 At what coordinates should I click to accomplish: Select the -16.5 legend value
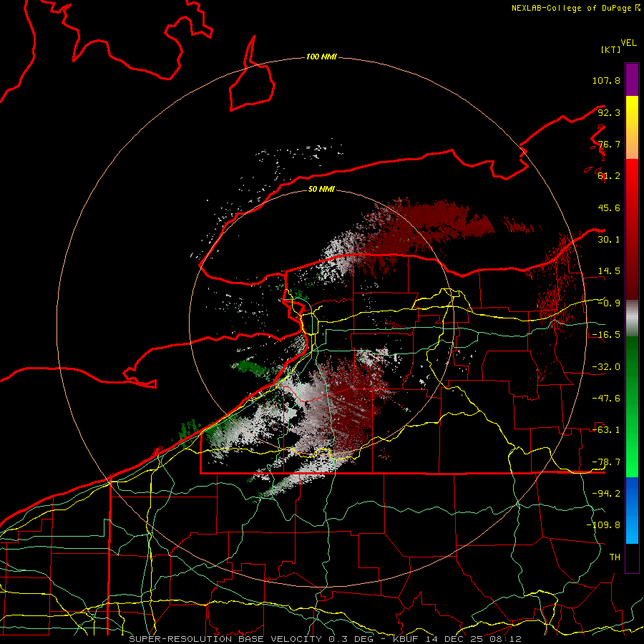click(x=606, y=335)
